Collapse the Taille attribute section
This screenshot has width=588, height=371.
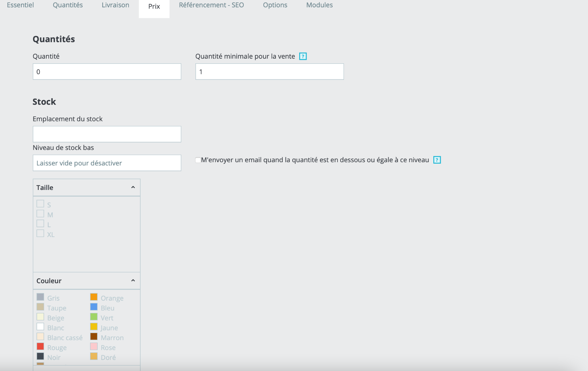click(133, 187)
